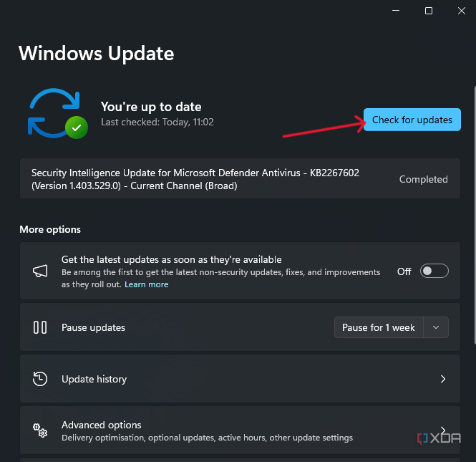Click the vertical scrollbar on the right
The height and width of the screenshot is (462, 476).
(x=475, y=216)
